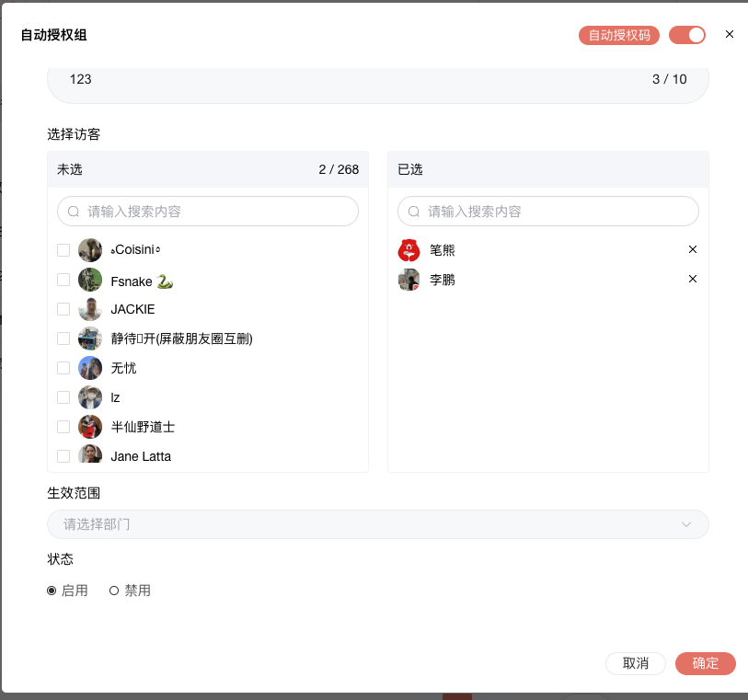748x700 pixels.
Task: Click 半仙野道士's avatar picture
Action: (x=89, y=426)
